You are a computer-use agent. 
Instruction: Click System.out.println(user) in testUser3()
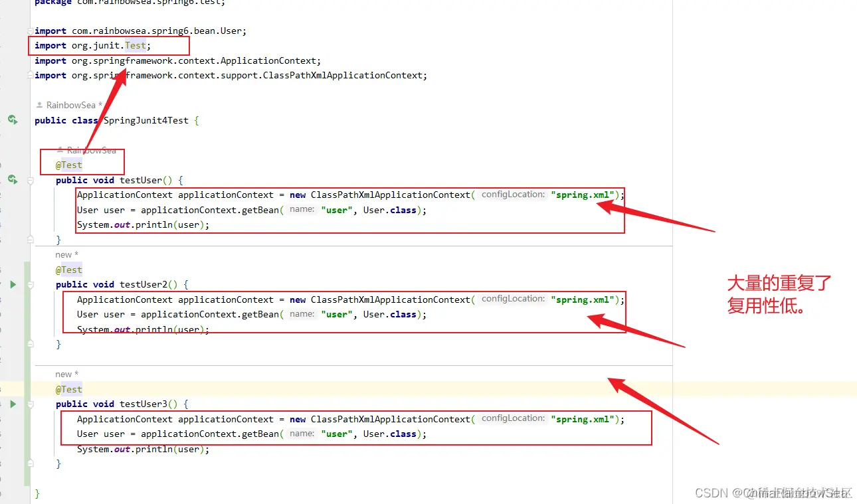click(143, 449)
